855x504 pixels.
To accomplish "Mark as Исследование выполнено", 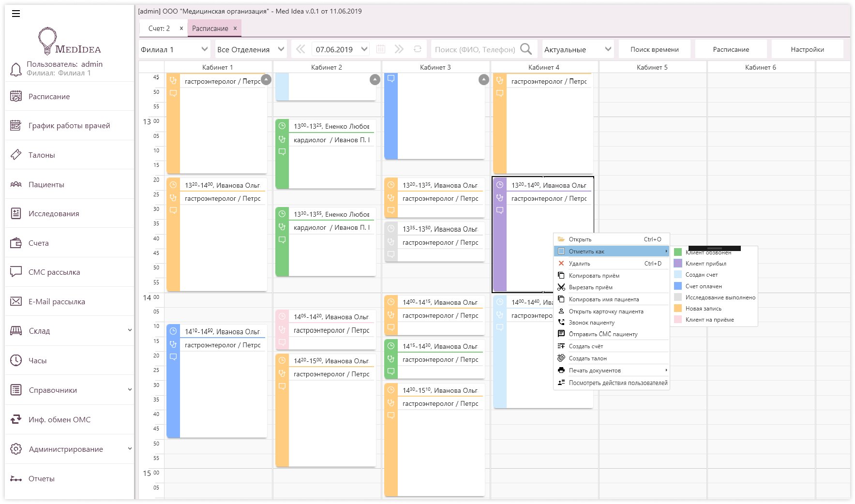I will pyautogui.click(x=714, y=297).
